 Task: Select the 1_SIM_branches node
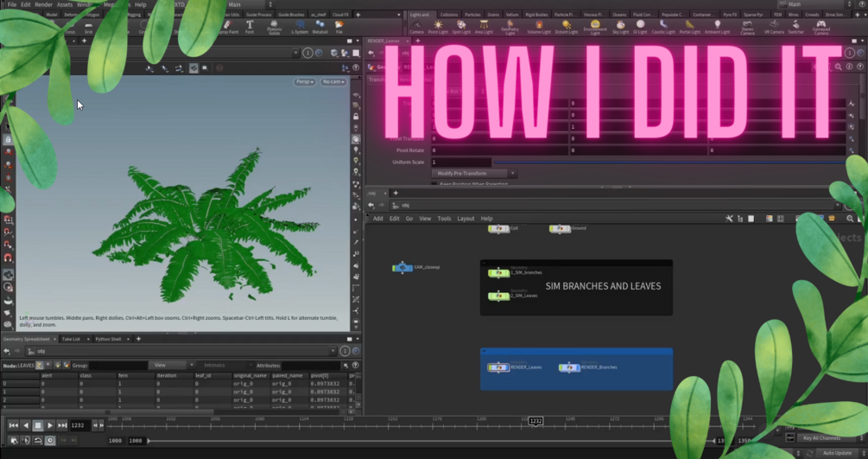(x=498, y=273)
